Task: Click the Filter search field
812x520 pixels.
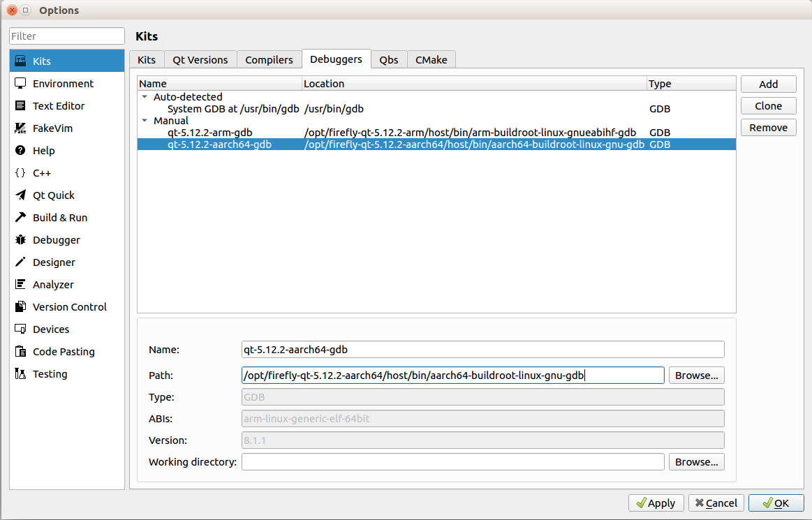Action: [x=66, y=36]
